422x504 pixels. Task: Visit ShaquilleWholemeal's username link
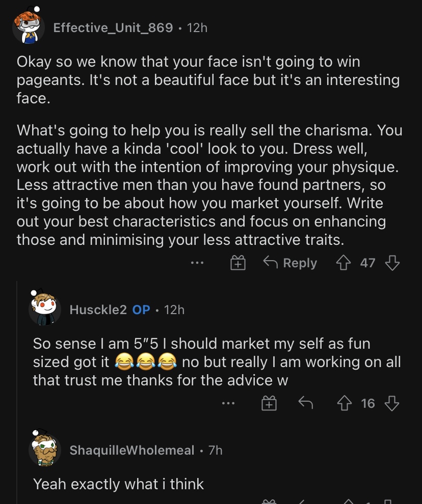(x=132, y=450)
